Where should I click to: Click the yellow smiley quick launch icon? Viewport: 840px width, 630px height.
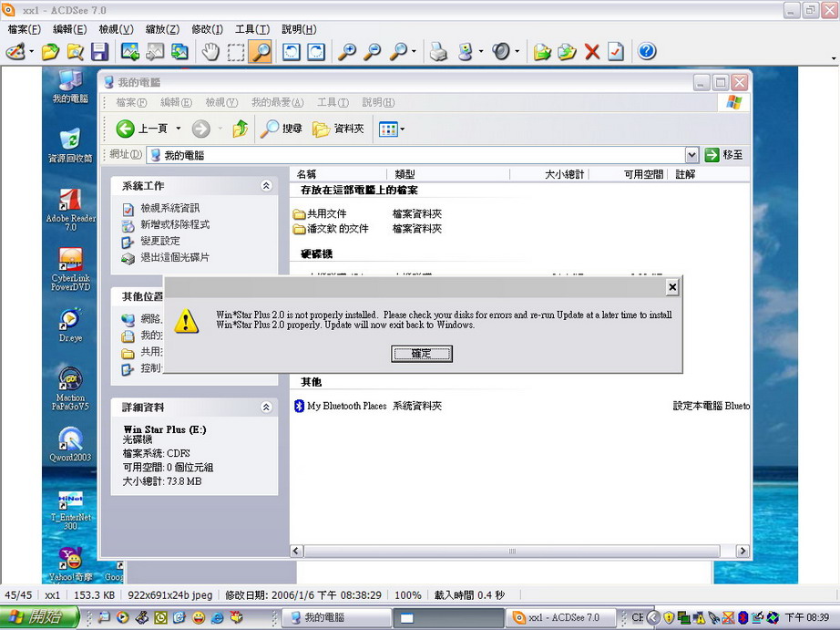pos(199,617)
